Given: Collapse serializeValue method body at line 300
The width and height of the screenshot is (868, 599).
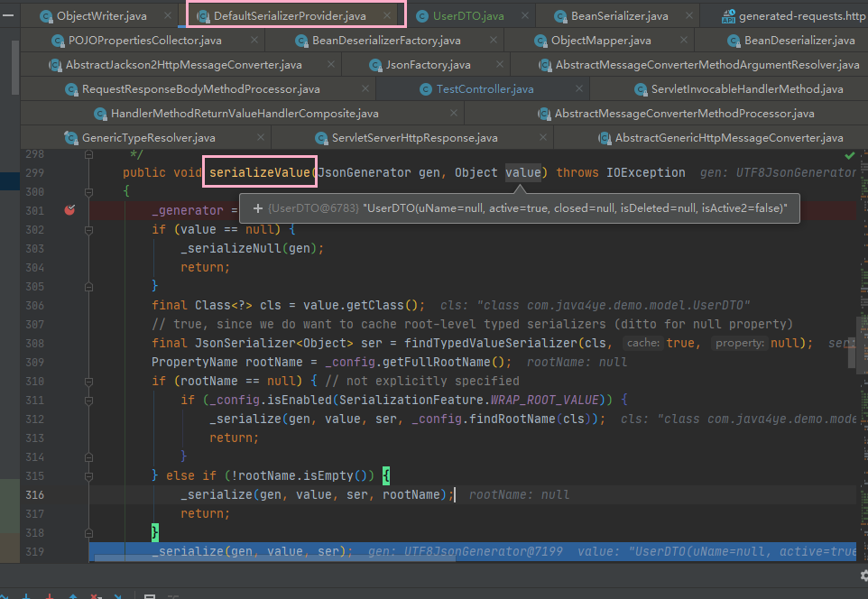Looking at the screenshot, I should click(x=88, y=192).
